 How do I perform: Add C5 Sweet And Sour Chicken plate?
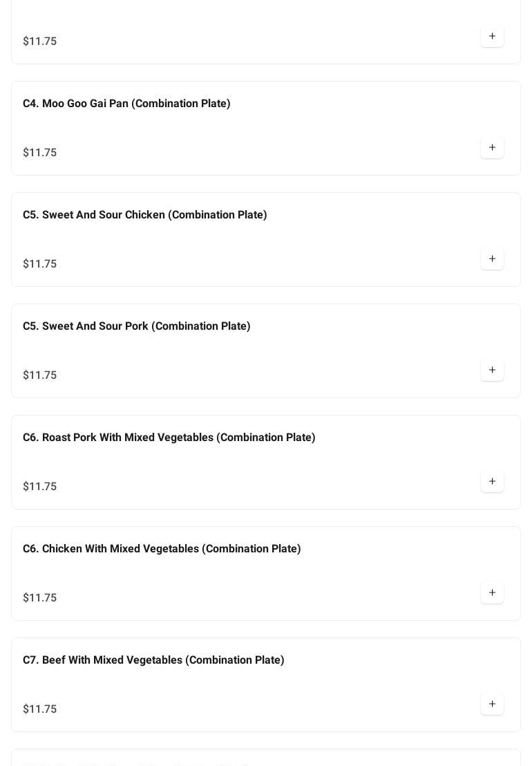coord(492,259)
